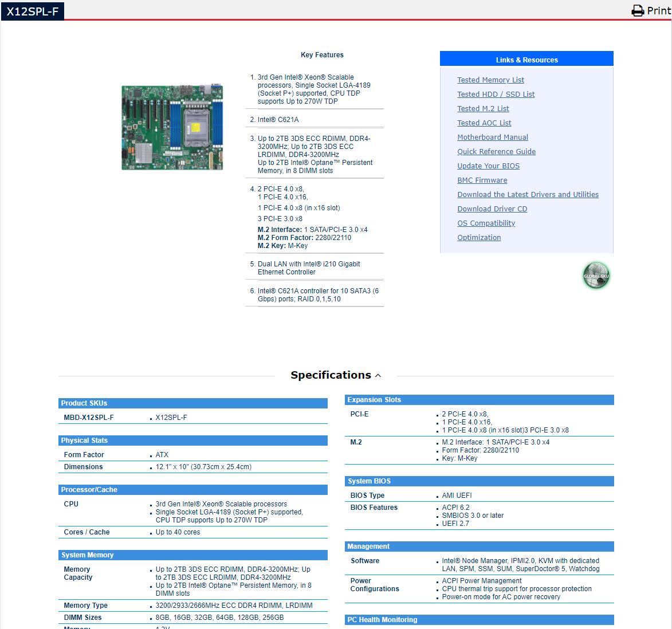Open the BMC Firmware link
The height and width of the screenshot is (629, 672).
pos(482,180)
